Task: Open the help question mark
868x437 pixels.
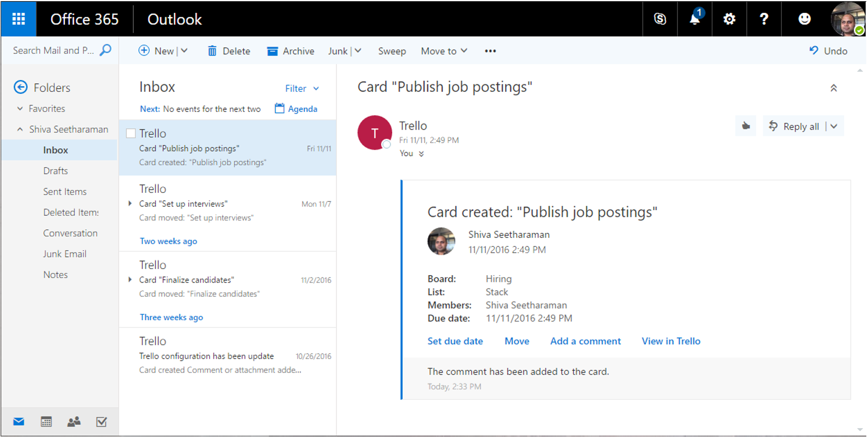Action: click(763, 19)
